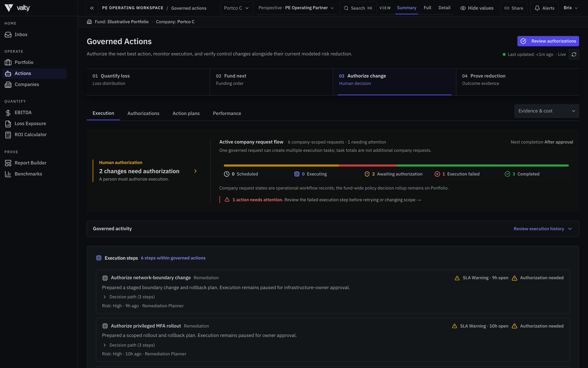Open the Brix user menu
Image resolution: width=588 pixels, height=368 pixels.
tap(571, 8)
